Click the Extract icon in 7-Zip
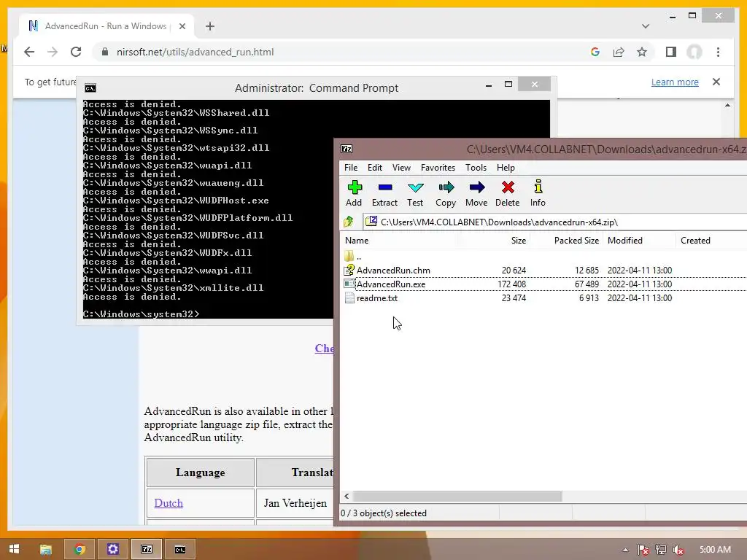 pyautogui.click(x=384, y=193)
